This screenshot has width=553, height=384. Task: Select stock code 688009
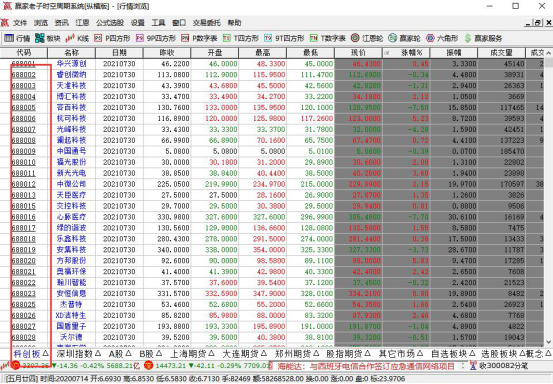[24, 151]
